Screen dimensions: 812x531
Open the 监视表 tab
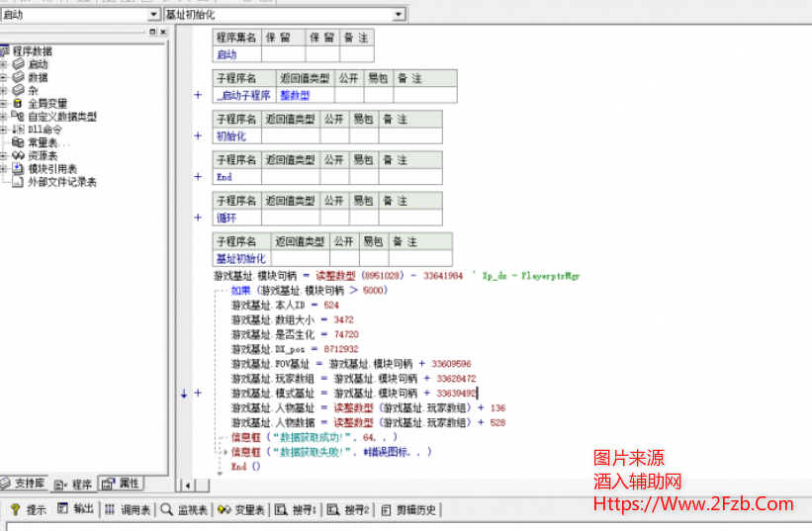click(184, 510)
